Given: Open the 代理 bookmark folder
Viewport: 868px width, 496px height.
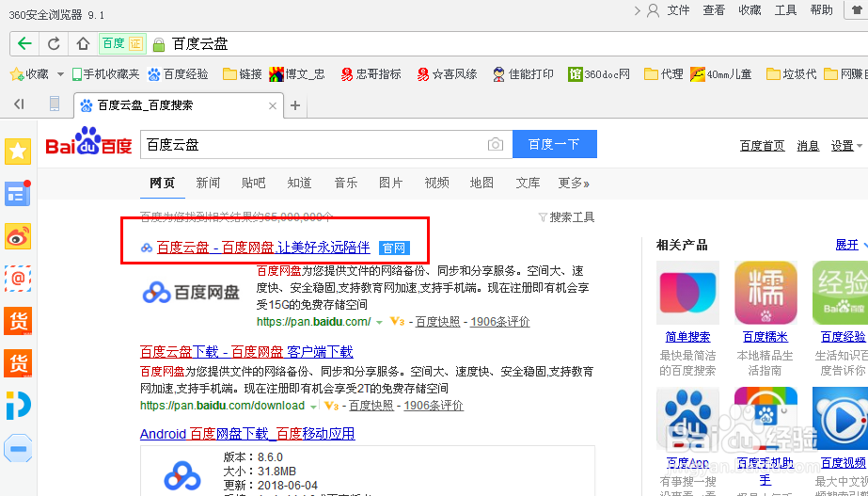Looking at the screenshot, I should pyautogui.click(x=664, y=73).
